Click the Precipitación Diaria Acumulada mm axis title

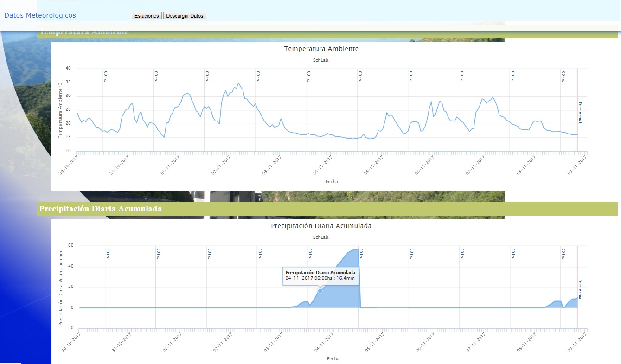tap(61, 287)
